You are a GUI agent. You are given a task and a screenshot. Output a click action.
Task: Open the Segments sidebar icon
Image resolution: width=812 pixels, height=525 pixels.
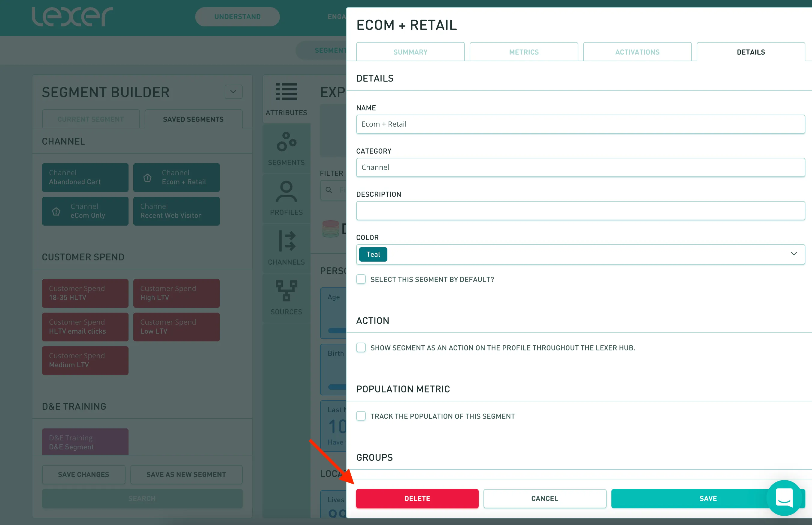(286, 142)
